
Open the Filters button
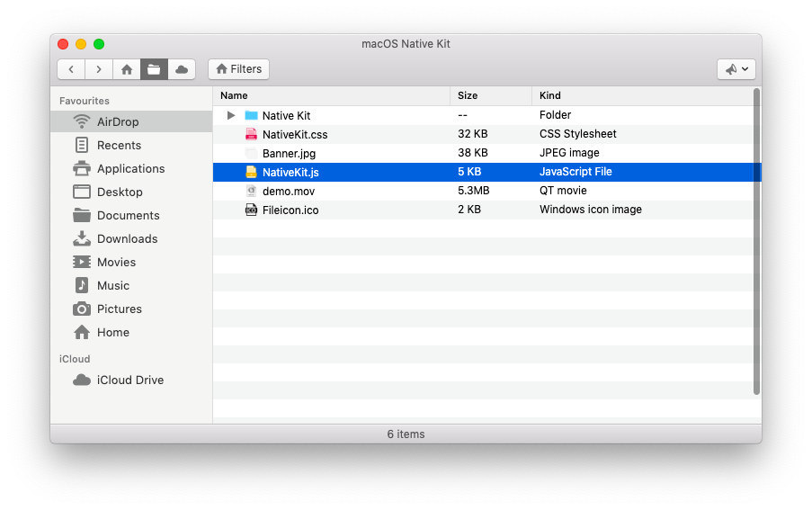tap(238, 69)
